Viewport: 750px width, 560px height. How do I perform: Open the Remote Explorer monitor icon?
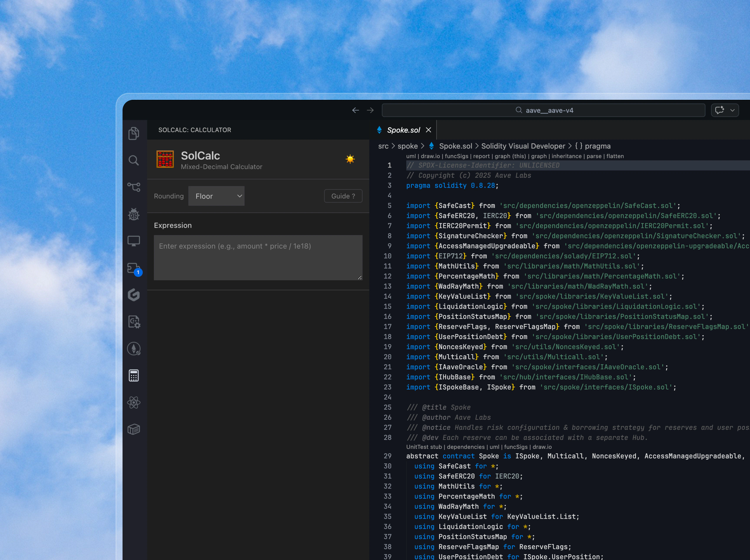click(x=134, y=241)
